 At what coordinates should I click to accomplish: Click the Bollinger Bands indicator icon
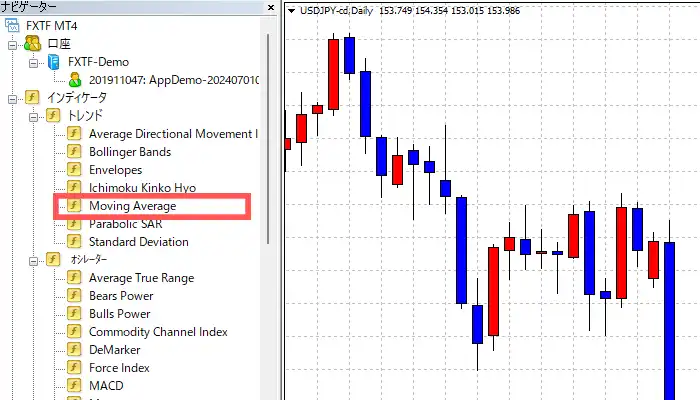[73, 152]
